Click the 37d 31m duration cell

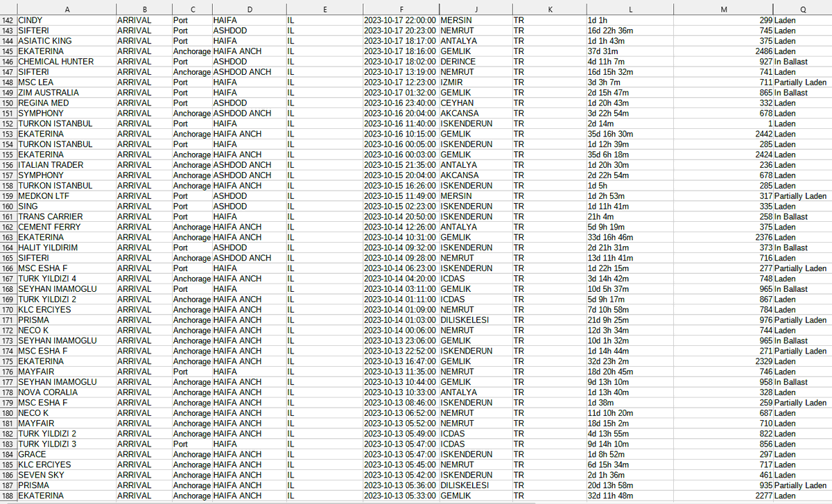click(x=630, y=51)
